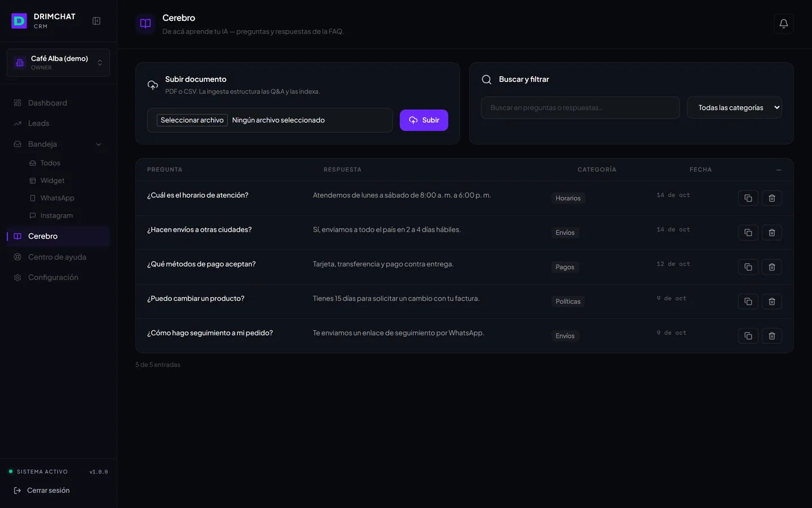The image size is (812, 508).
Task: Click the RESPUESTA column header
Action: pos(342,170)
